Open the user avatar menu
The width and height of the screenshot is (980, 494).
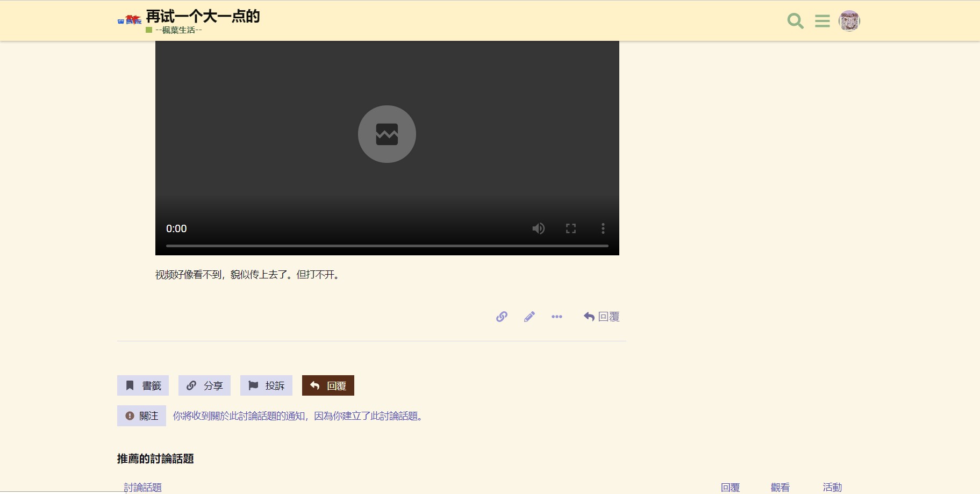849,21
